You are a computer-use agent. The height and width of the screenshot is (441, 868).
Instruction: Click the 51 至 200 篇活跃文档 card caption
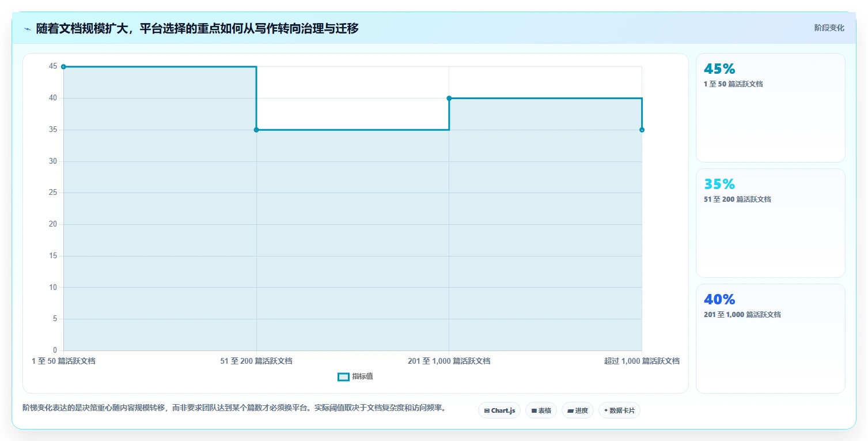(x=737, y=199)
